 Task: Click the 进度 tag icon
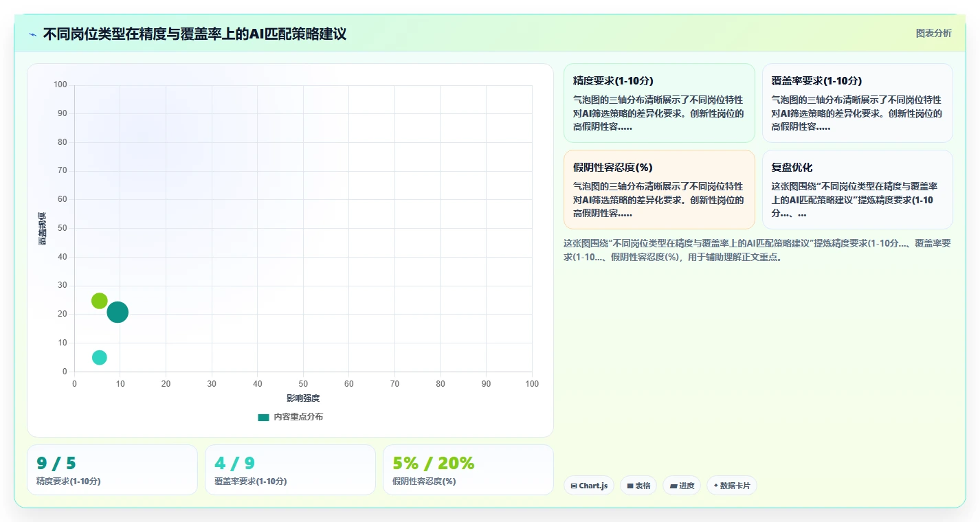coord(673,486)
